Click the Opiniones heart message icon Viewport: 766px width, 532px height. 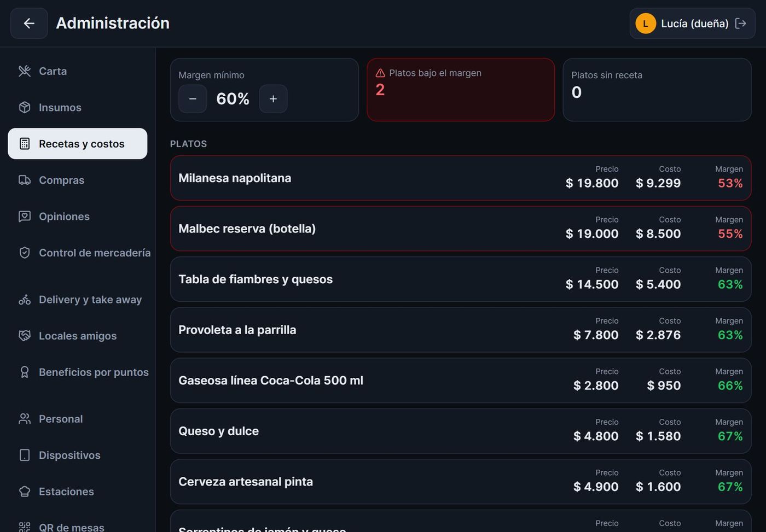coord(25,217)
